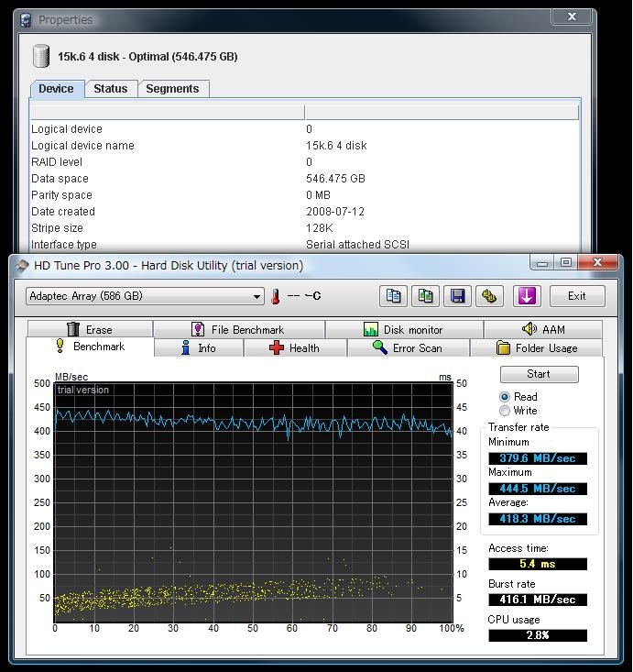
Task: Open the options wrench icon in HD Tune
Action: [489, 296]
